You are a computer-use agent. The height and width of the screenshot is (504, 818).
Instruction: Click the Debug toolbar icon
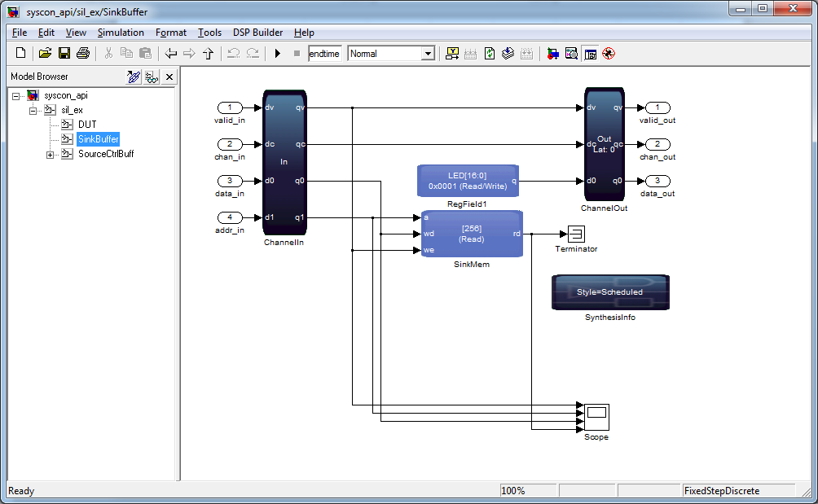(x=609, y=54)
